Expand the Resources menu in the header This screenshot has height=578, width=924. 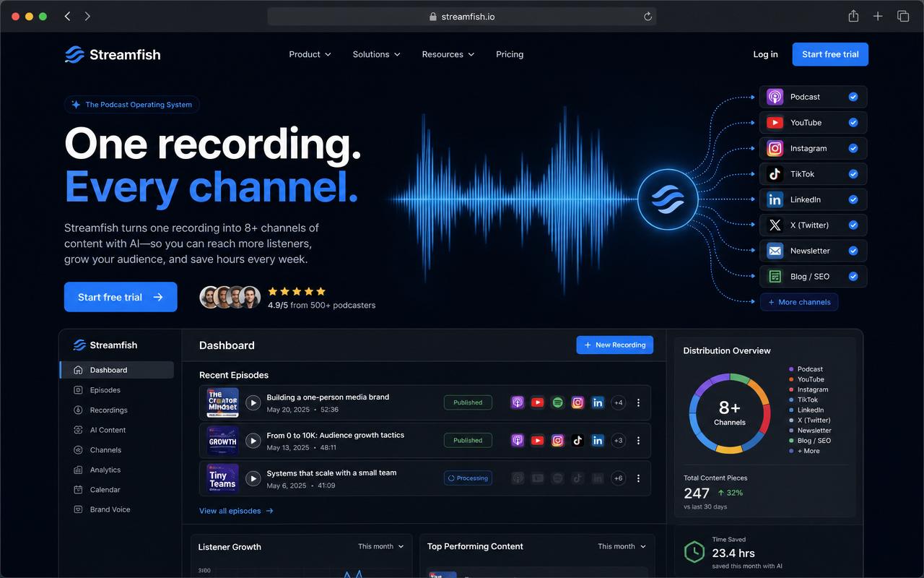coord(448,54)
